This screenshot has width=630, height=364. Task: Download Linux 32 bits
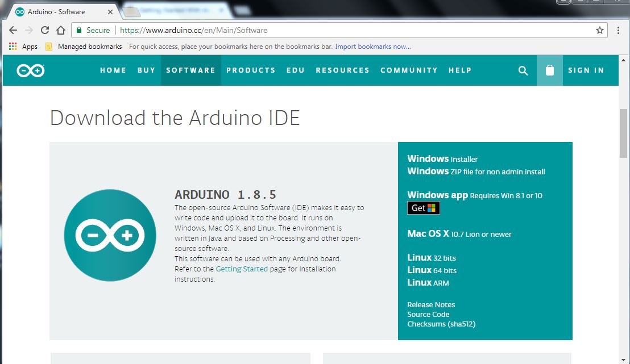click(432, 258)
